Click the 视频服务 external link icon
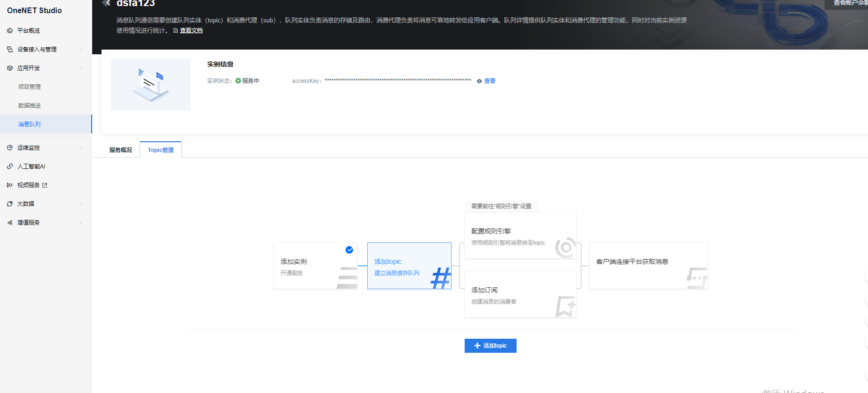Screen dimensions: 868x393 [45, 185]
